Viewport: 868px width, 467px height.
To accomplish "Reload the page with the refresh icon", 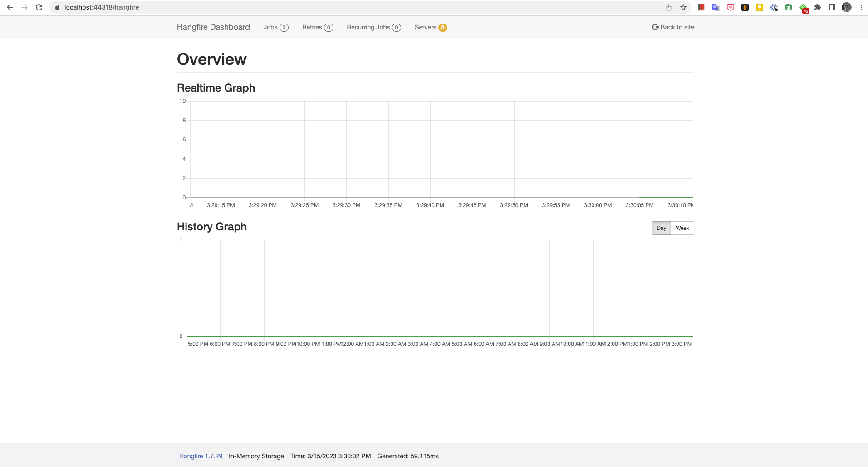I will tap(39, 7).
